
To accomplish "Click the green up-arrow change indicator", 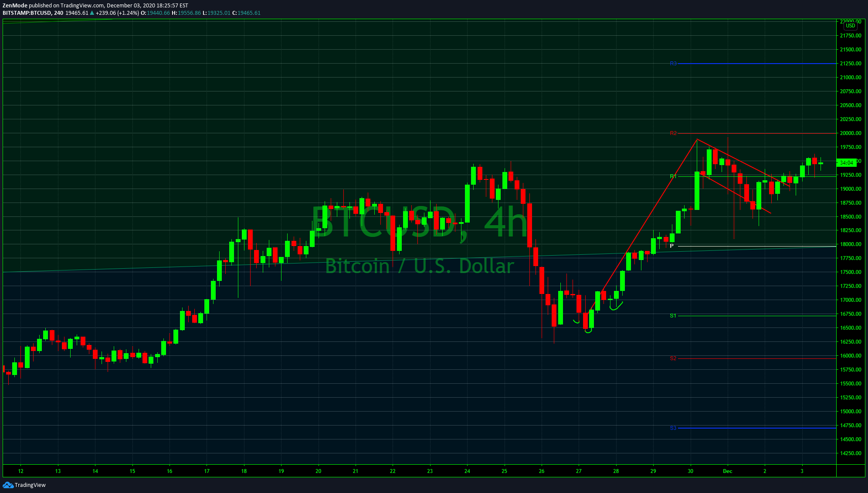I will coord(92,13).
